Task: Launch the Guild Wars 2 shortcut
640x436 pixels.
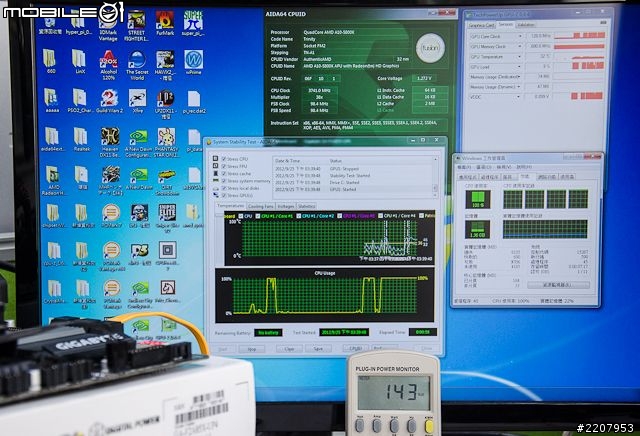Action: [109, 101]
